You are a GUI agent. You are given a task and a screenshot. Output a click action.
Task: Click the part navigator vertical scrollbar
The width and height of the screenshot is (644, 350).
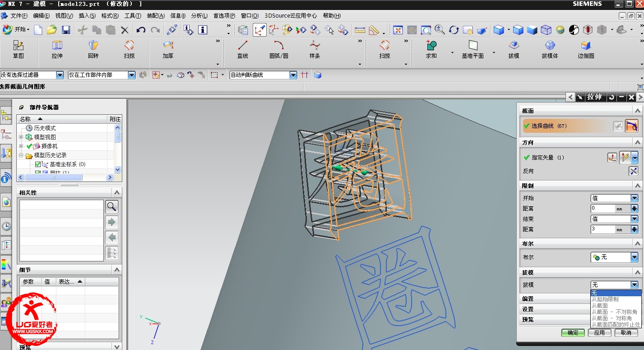118,149
